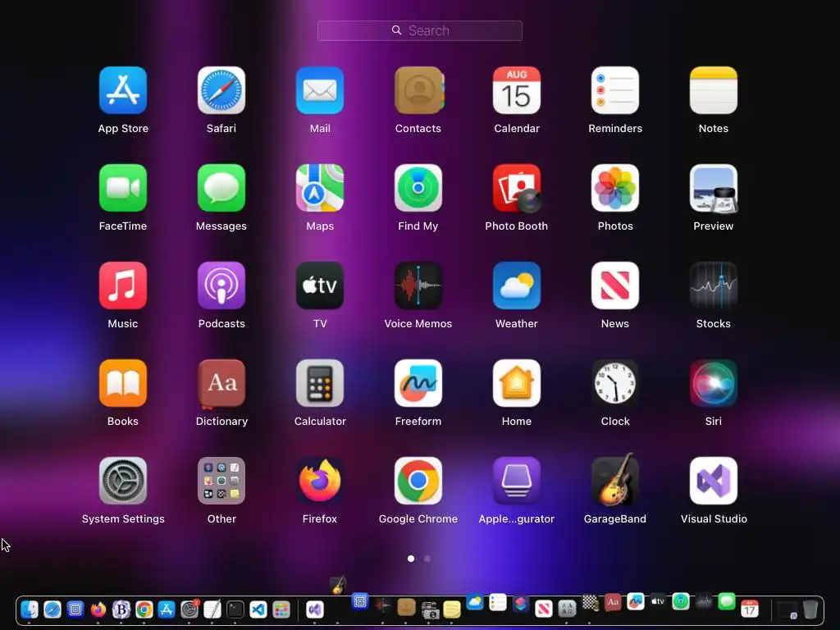The height and width of the screenshot is (630, 840).
Task: Launch the Music app
Action: pyautogui.click(x=123, y=285)
